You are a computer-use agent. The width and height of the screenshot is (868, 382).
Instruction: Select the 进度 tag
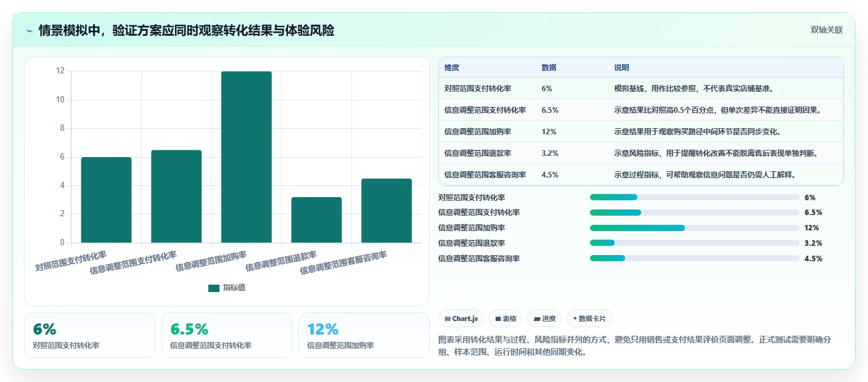click(x=545, y=319)
